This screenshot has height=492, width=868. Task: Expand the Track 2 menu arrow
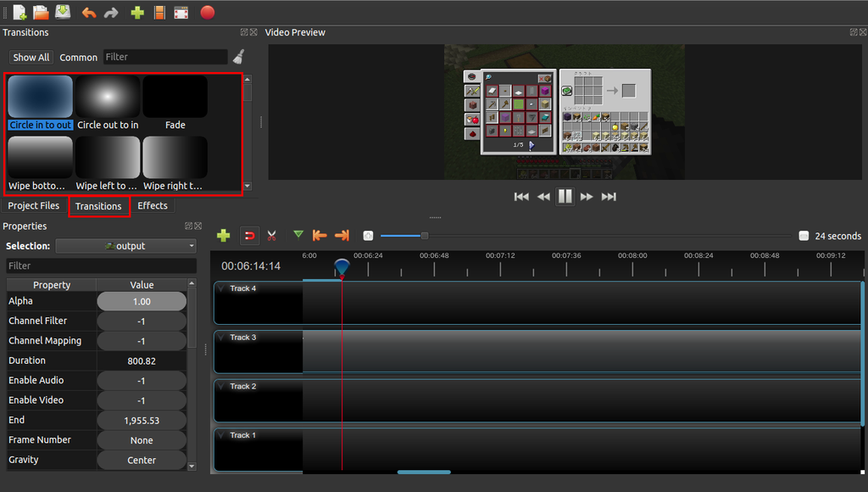(221, 386)
